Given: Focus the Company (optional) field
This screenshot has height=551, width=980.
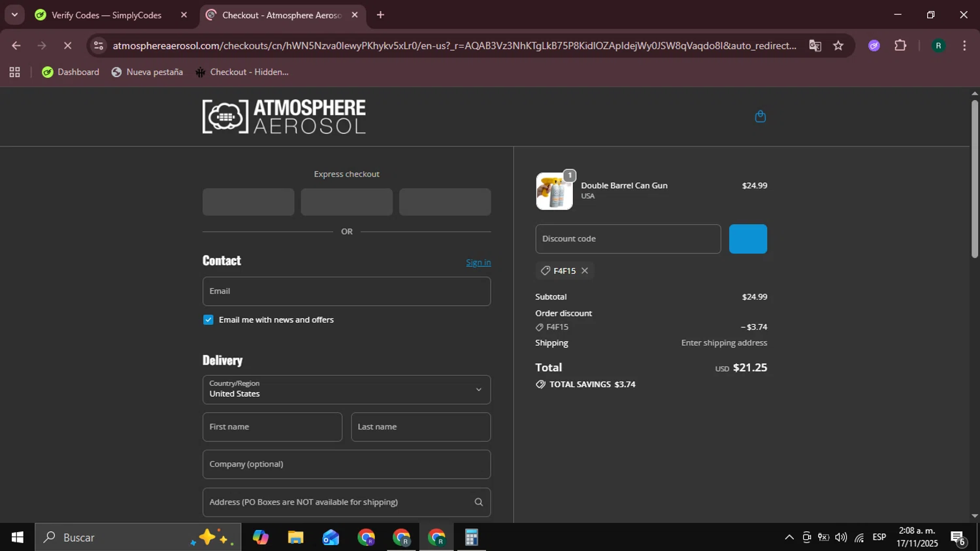Looking at the screenshot, I should (x=346, y=464).
